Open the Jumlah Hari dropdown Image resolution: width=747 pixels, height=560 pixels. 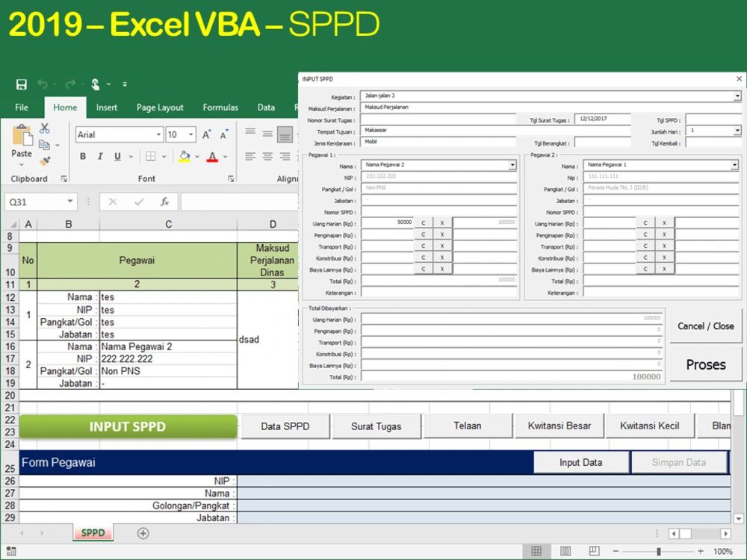point(737,131)
